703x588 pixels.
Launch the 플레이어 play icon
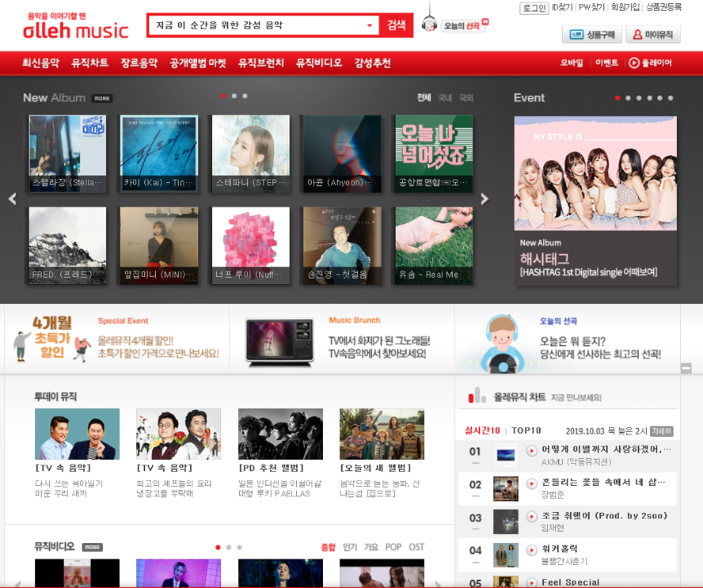click(x=633, y=63)
